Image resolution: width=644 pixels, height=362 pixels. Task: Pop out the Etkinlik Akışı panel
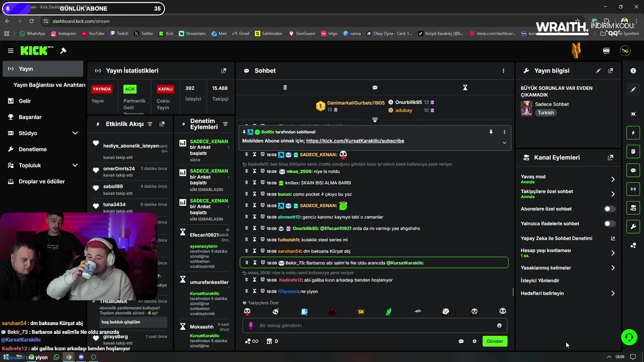coord(162,124)
